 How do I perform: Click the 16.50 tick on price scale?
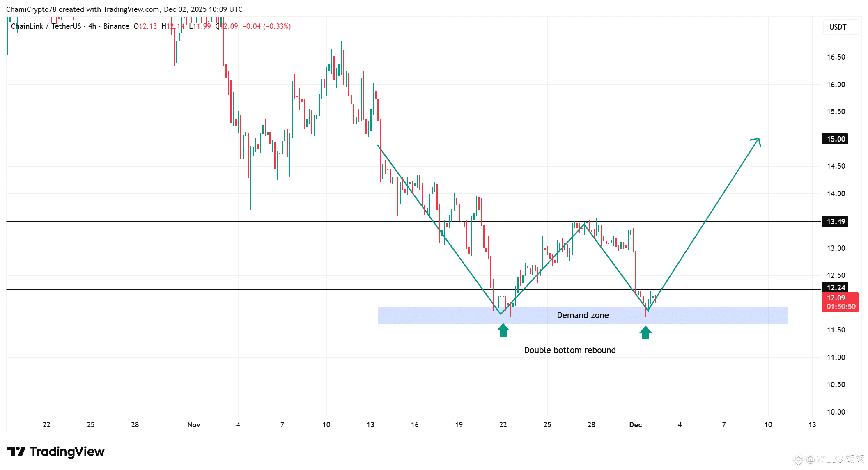[x=836, y=57]
